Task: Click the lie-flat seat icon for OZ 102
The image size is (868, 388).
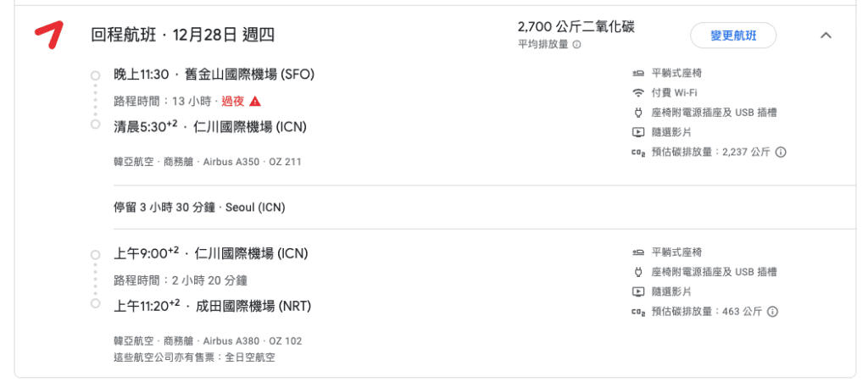Action: pyautogui.click(x=638, y=252)
